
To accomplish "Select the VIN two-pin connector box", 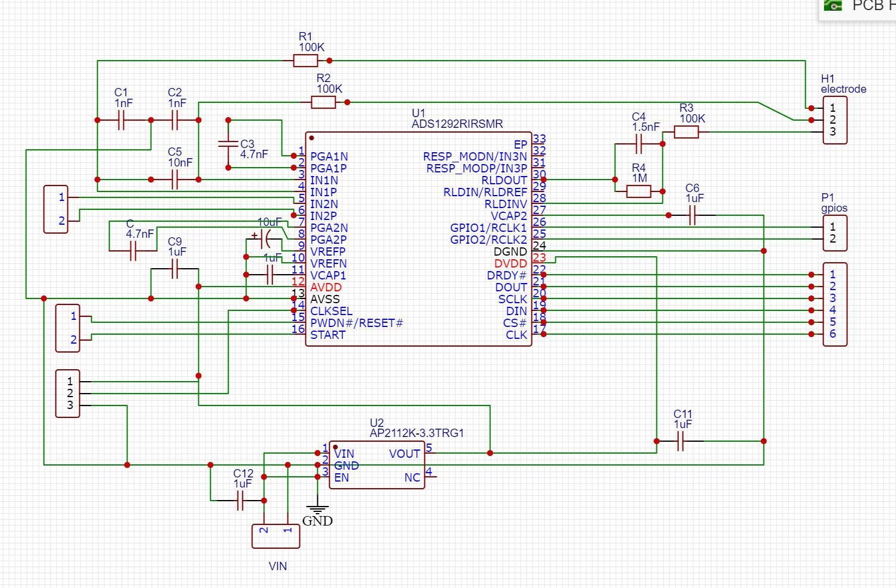I will point(276,536).
